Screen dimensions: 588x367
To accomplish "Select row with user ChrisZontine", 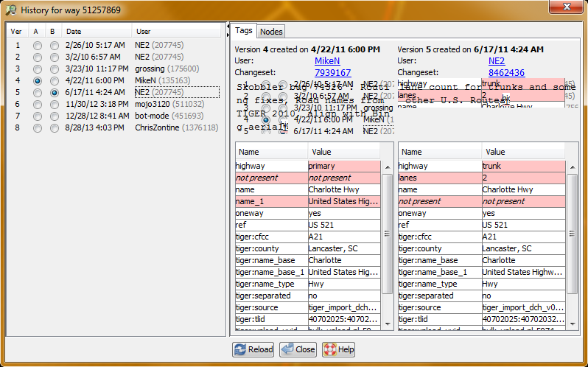I will (x=113, y=127).
